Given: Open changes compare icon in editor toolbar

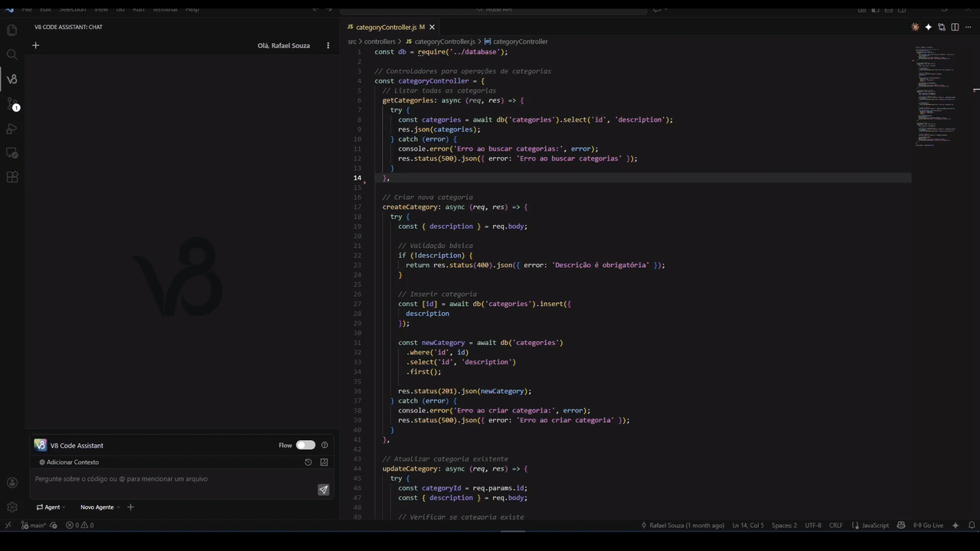Looking at the screenshot, I should point(942,27).
